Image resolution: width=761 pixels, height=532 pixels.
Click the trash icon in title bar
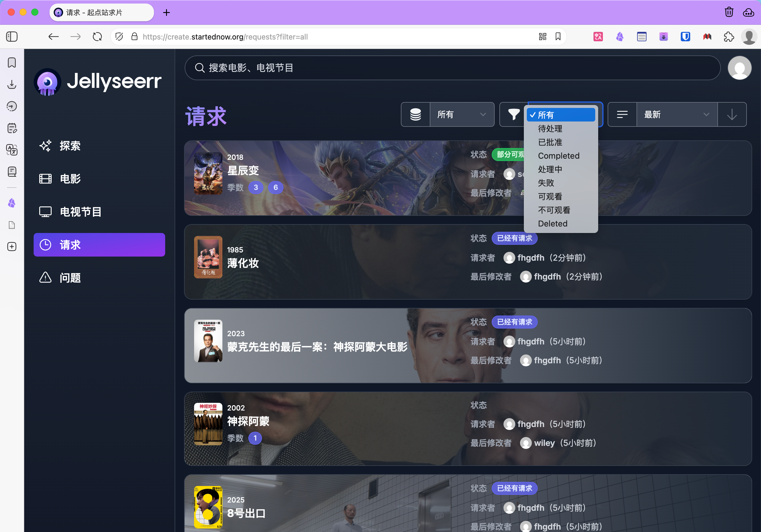coord(729,12)
